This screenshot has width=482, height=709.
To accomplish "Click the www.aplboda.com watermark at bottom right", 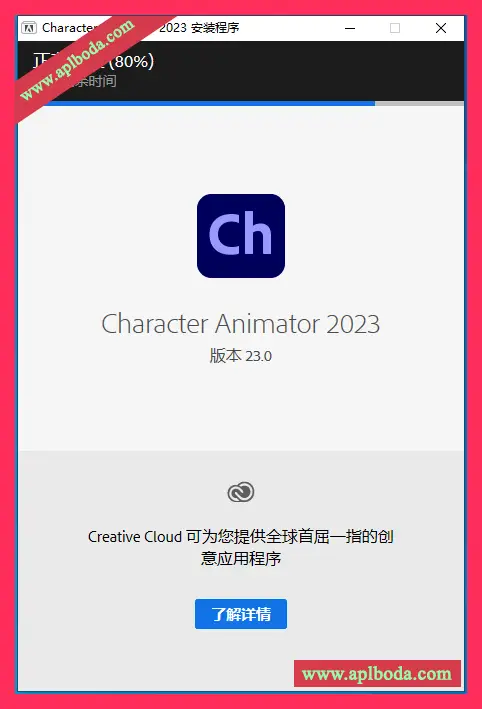I will tap(377, 674).
